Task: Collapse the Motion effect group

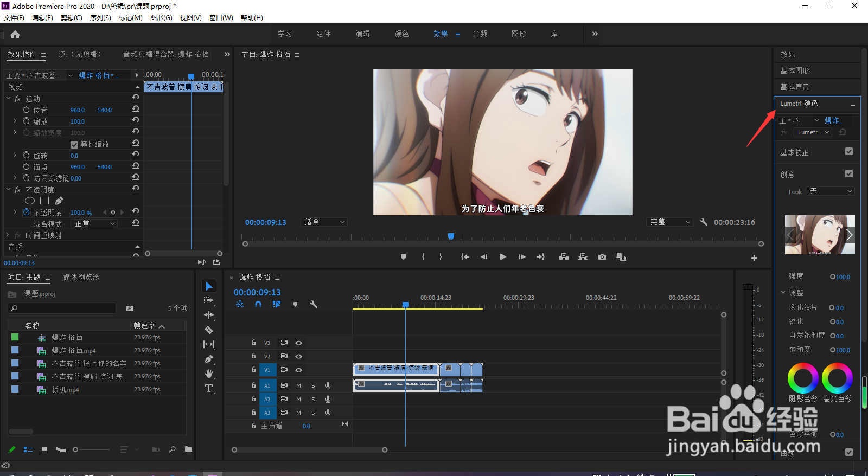Action: pyautogui.click(x=9, y=99)
